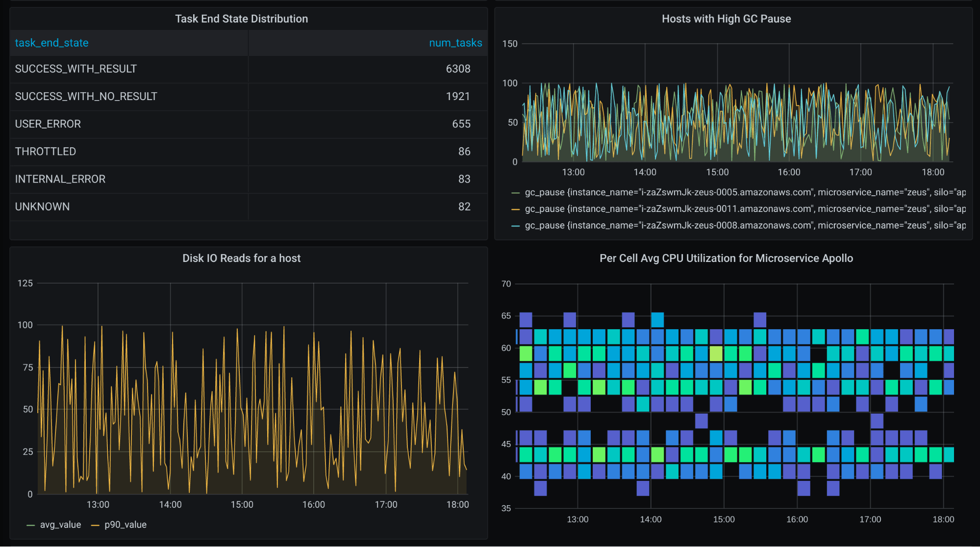Sort table by the num_tasks column

pos(455,43)
